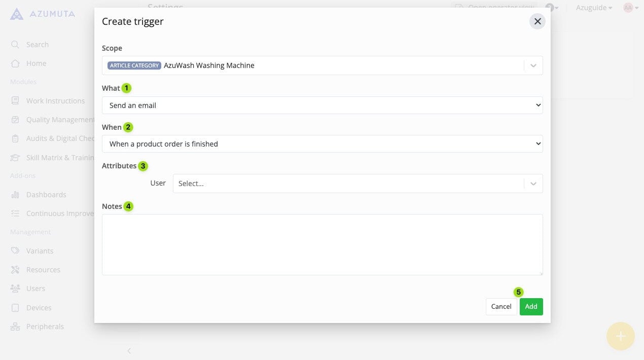Click the Dashboards bar chart icon
This screenshot has width=644, height=360.
(15, 195)
